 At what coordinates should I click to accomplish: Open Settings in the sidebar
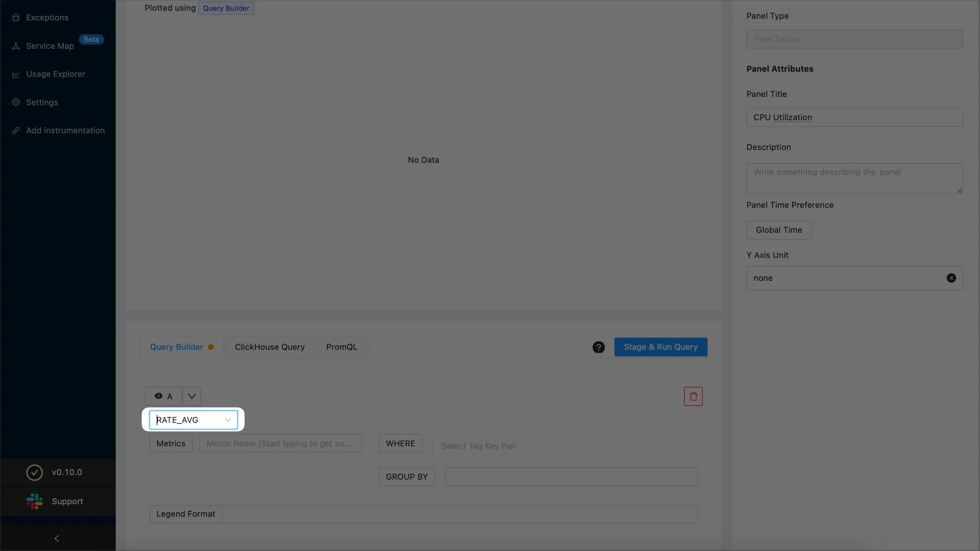[x=42, y=102]
